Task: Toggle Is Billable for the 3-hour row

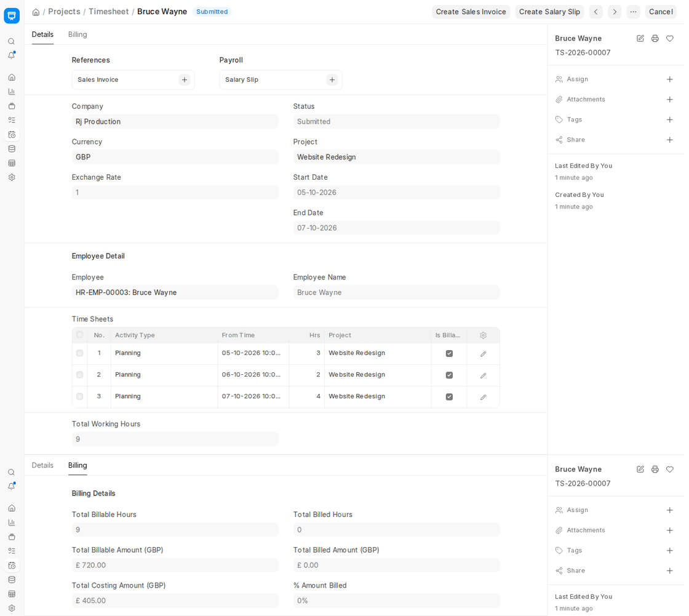Action: pyautogui.click(x=449, y=353)
